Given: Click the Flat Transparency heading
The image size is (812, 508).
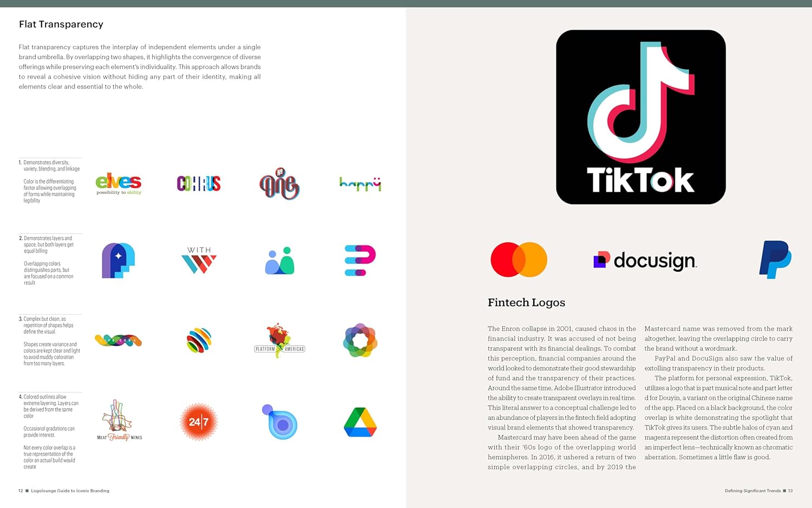Looking at the screenshot, I should tap(61, 24).
